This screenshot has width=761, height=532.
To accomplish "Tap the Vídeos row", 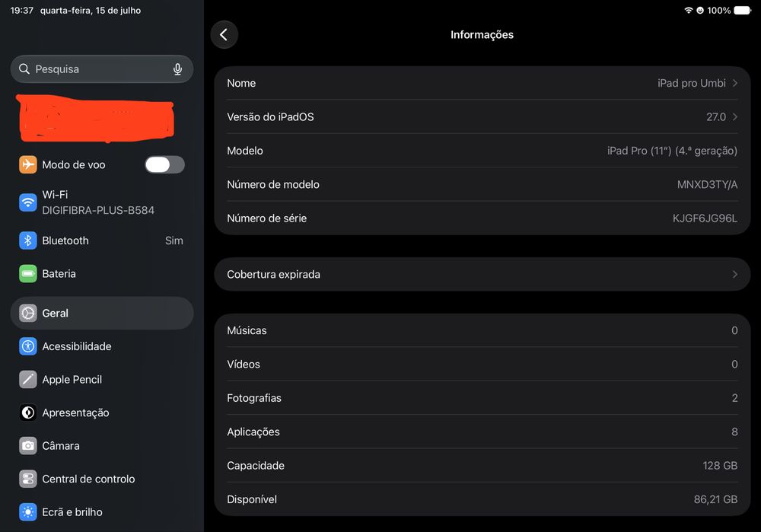I will (x=482, y=364).
